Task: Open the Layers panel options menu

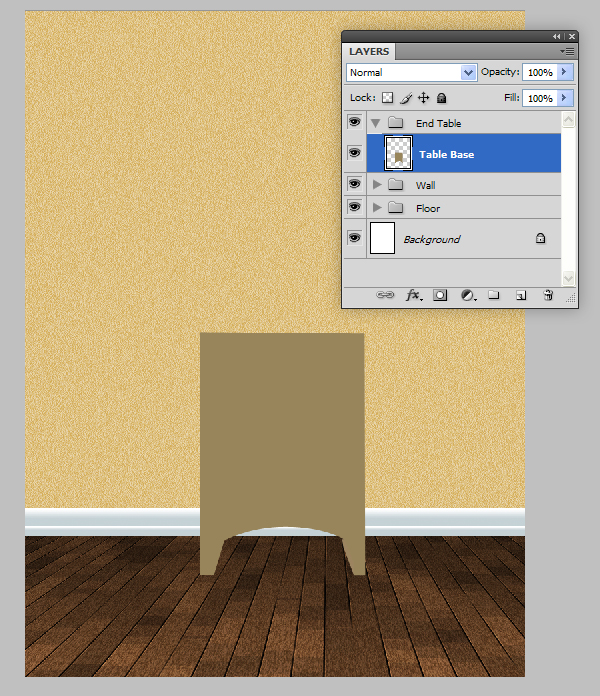Action: coord(567,50)
